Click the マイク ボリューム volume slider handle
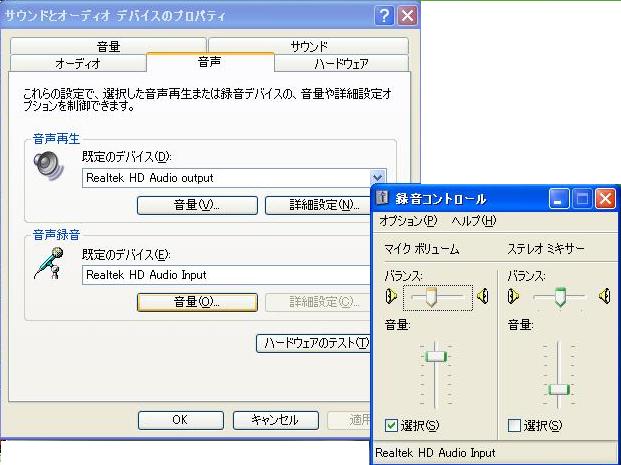The height and width of the screenshot is (465, 621). point(436,356)
